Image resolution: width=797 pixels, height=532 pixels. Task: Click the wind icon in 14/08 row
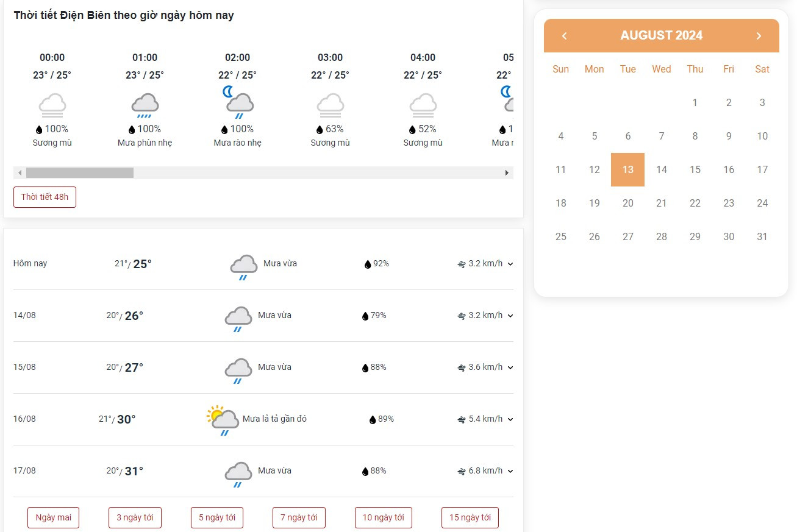coord(462,316)
